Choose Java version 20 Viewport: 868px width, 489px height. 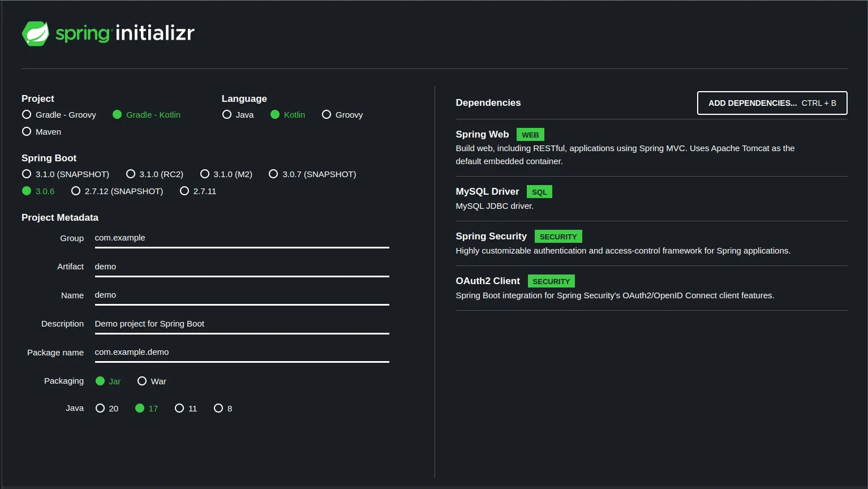(x=107, y=408)
